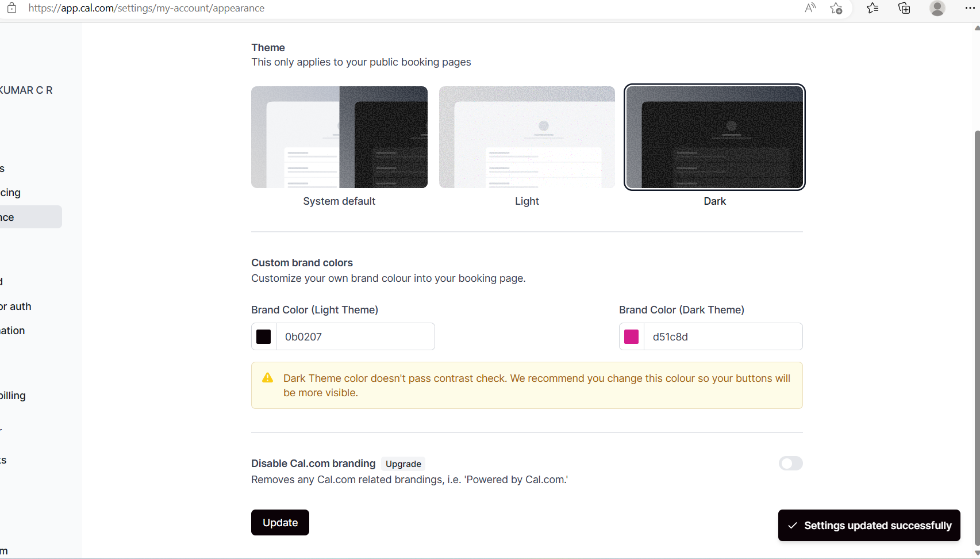Screen dimensions: 980x559
Task: Click the Upgrade badge
Action: [403, 464]
